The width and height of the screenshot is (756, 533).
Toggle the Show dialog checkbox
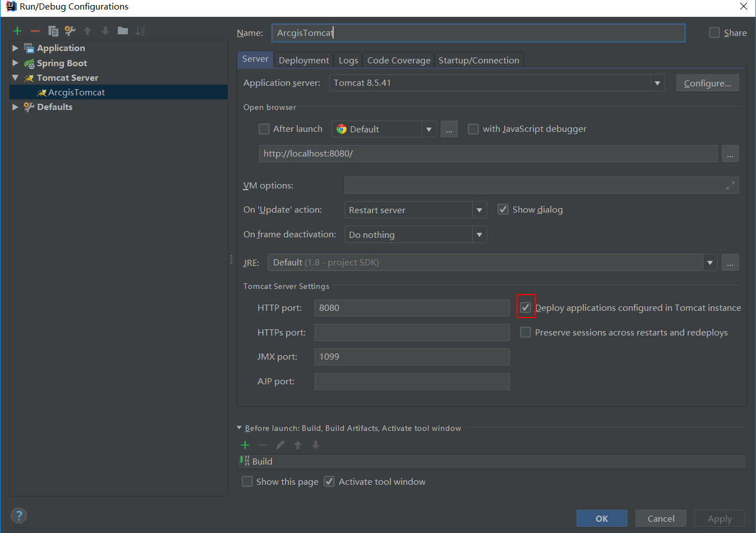point(503,209)
